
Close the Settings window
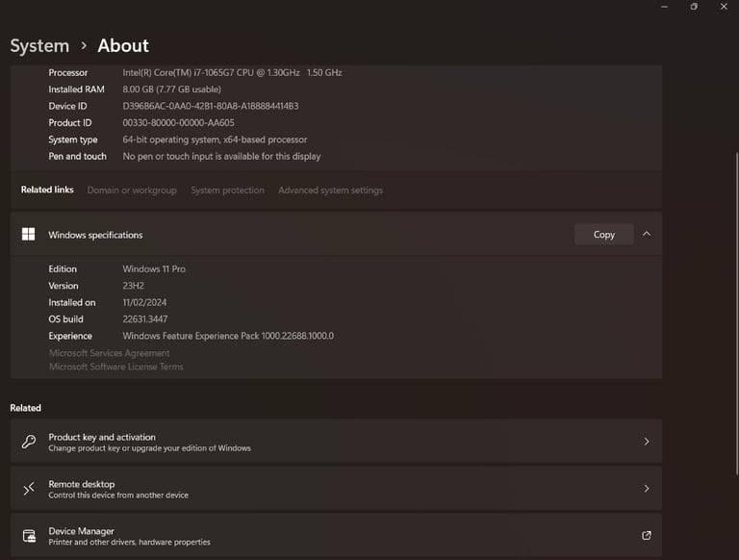point(724,7)
